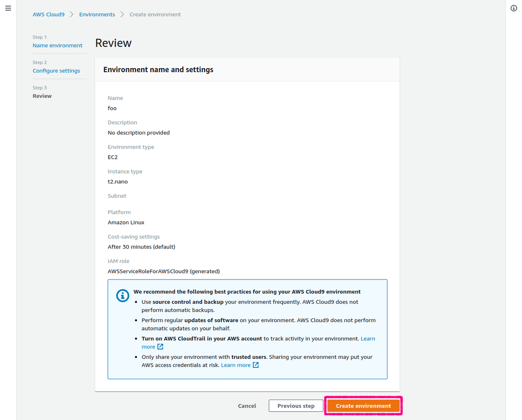Open the Learn more link about AWS CloudTrail
This screenshot has width=522, height=420.
pos(368,338)
